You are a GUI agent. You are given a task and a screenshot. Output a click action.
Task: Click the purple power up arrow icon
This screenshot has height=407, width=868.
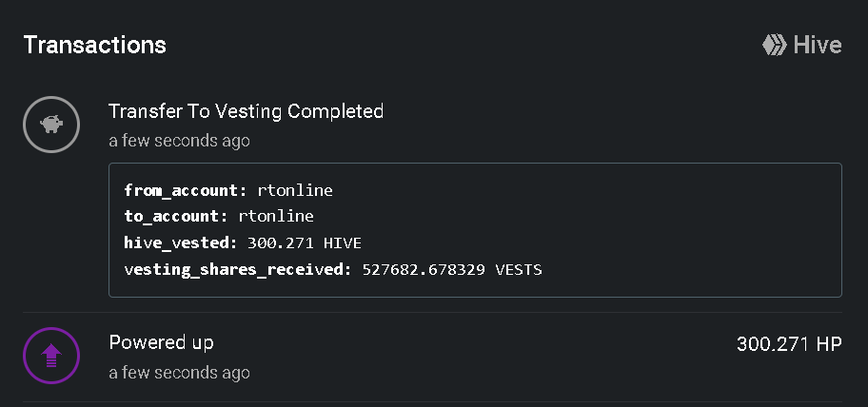point(51,356)
